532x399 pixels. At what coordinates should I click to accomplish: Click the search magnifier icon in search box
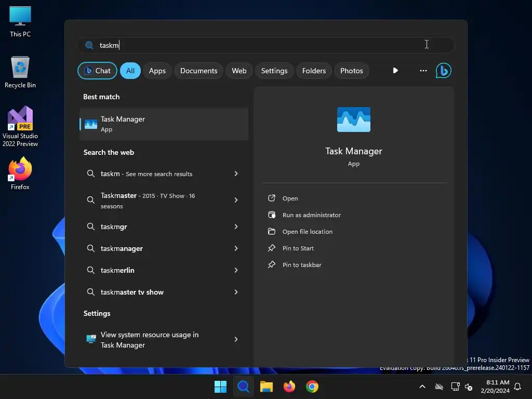pyautogui.click(x=89, y=45)
